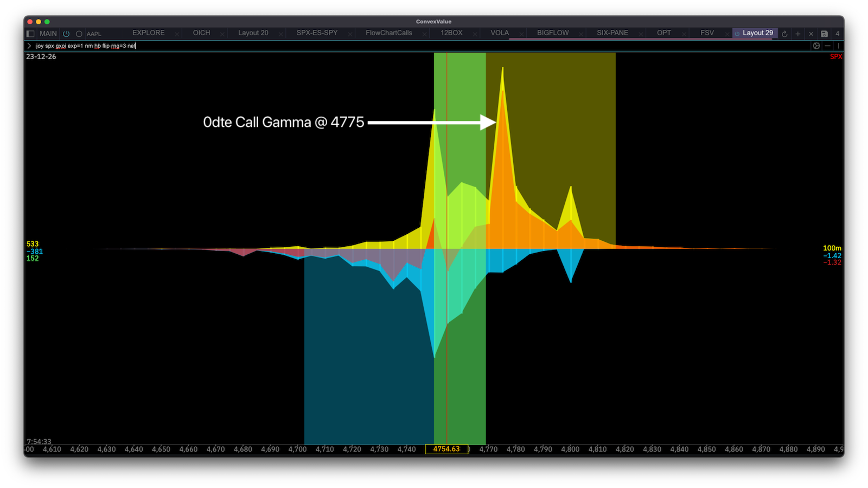Add a new layout tab with plus icon

coord(797,34)
